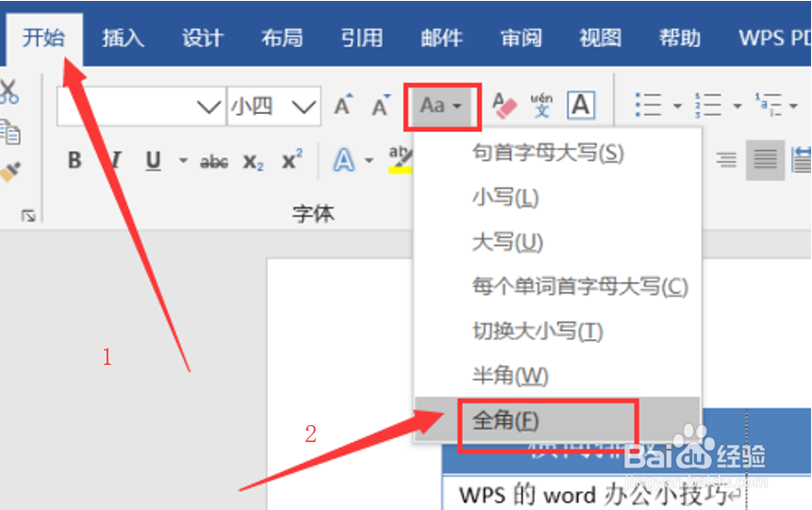Insert a bulleted list
The image size is (812, 510).
pos(648,105)
